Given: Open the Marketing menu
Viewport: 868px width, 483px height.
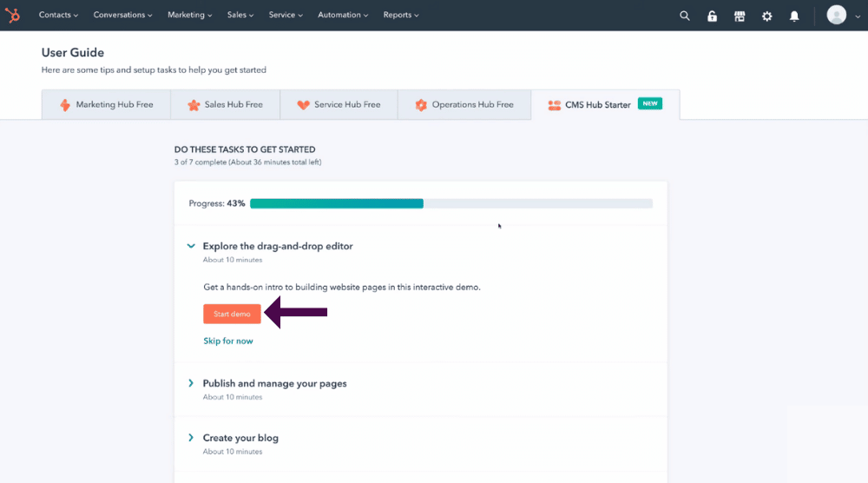Looking at the screenshot, I should pos(190,15).
